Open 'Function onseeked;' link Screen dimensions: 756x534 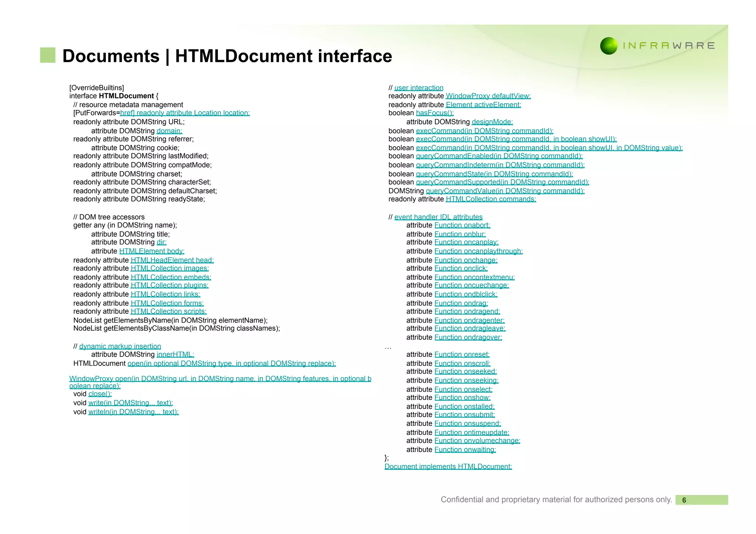pyautogui.click(x=466, y=372)
